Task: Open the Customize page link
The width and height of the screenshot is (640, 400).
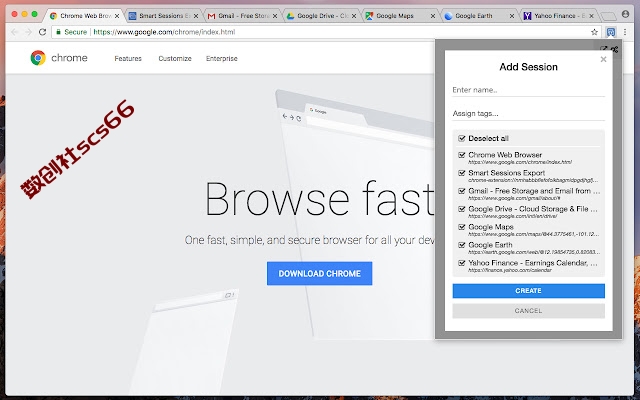Action: [175, 58]
